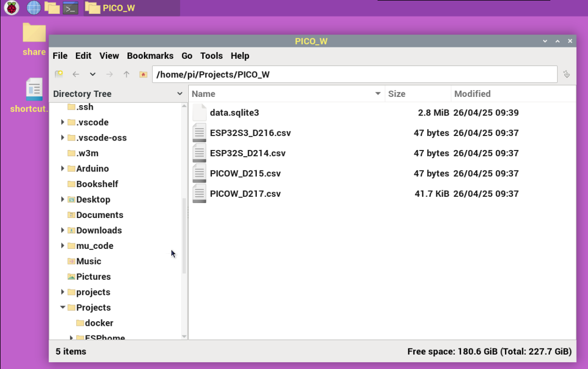This screenshot has height=369, width=588.
Task: Click the directory tree scroll-up arrow
Action: click(184, 106)
